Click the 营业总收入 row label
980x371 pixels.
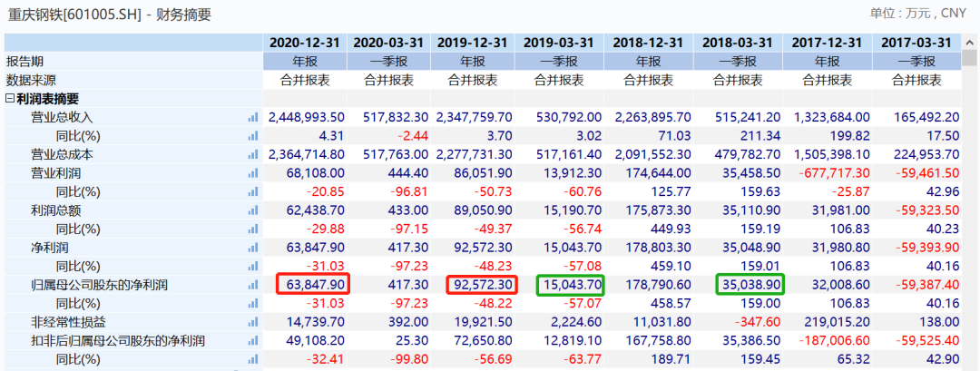point(62,117)
